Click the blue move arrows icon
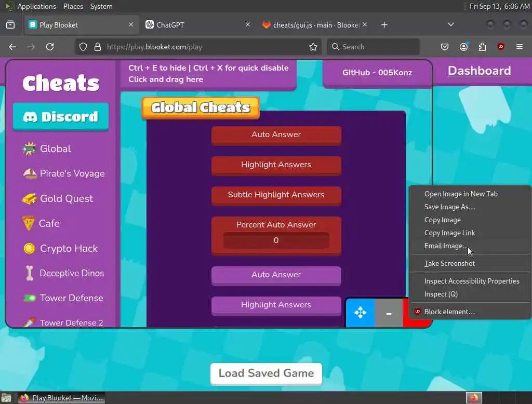The height and width of the screenshot is (404, 532). [361, 313]
